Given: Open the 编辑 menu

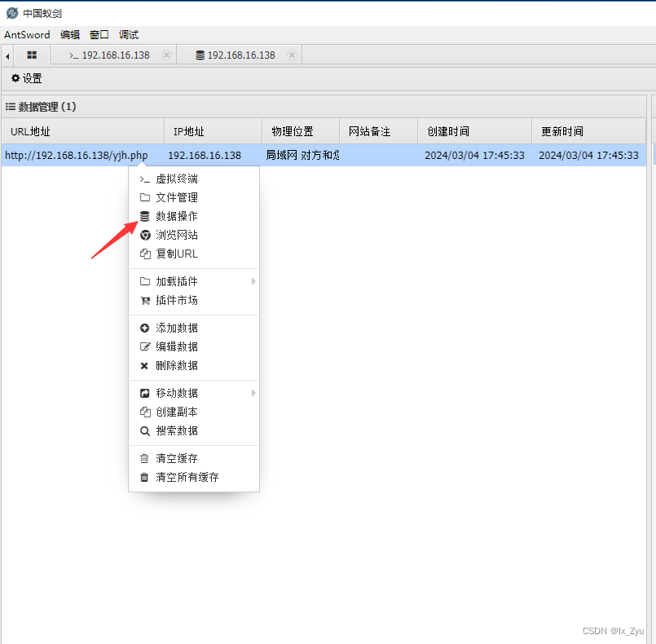Looking at the screenshot, I should 70,35.
